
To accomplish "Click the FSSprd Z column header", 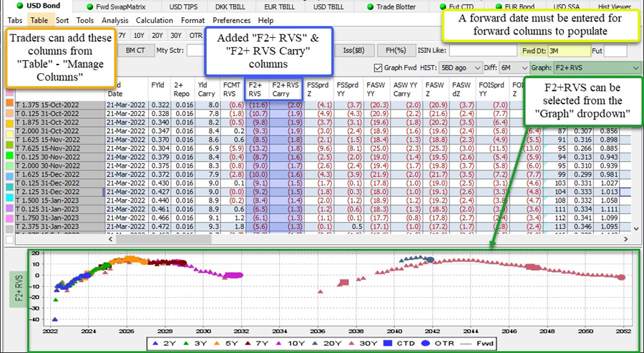I will tap(319, 90).
